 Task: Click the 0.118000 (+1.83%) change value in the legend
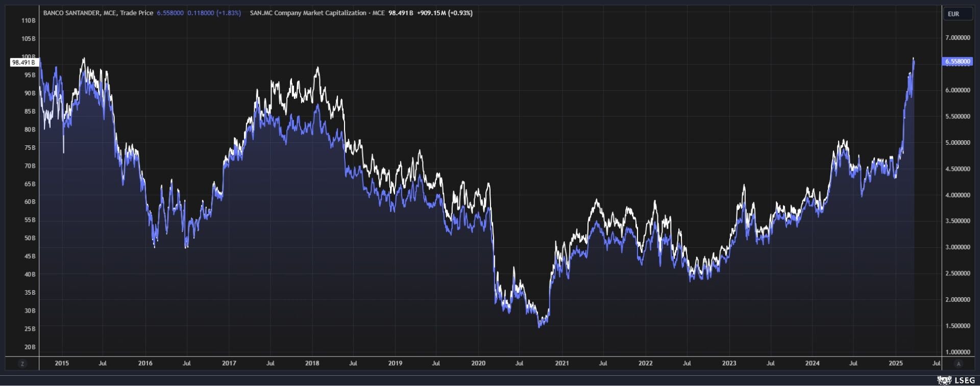point(214,13)
